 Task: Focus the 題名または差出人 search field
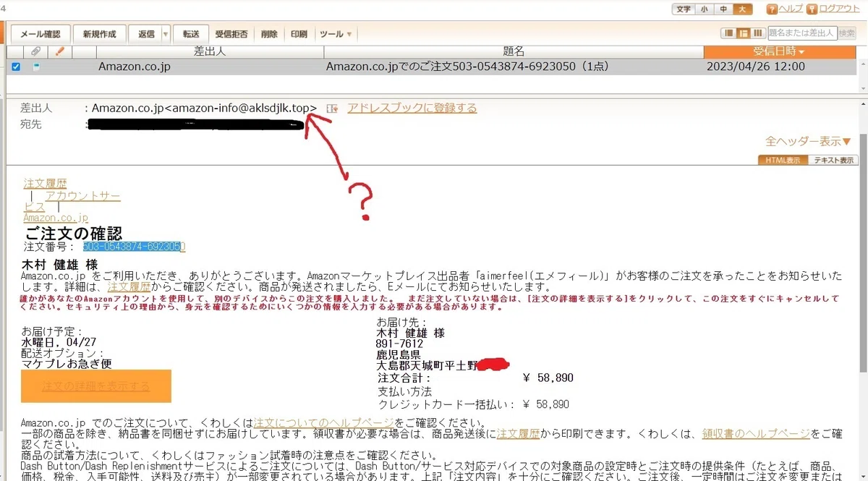(802, 33)
